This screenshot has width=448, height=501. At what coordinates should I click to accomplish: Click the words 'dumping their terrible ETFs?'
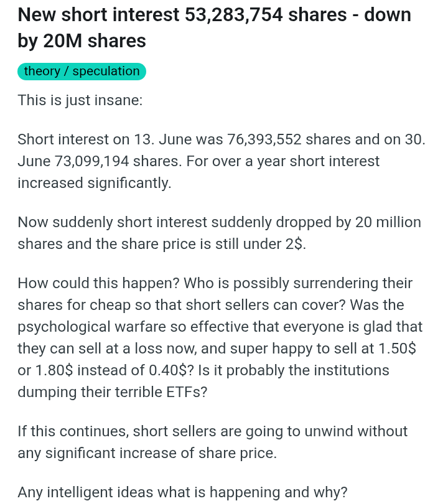pyautogui.click(x=113, y=392)
